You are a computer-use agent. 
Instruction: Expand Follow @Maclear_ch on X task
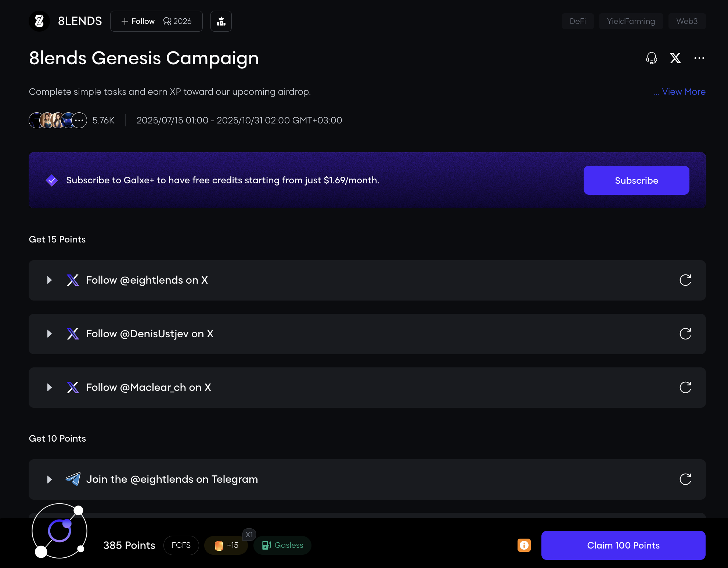click(49, 388)
